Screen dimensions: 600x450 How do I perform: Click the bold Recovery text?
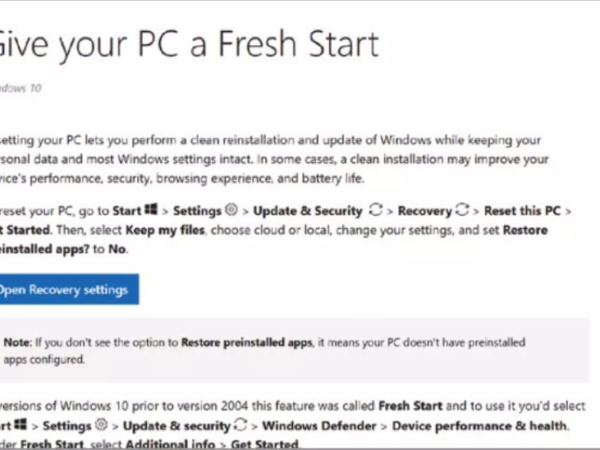point(426,212)
